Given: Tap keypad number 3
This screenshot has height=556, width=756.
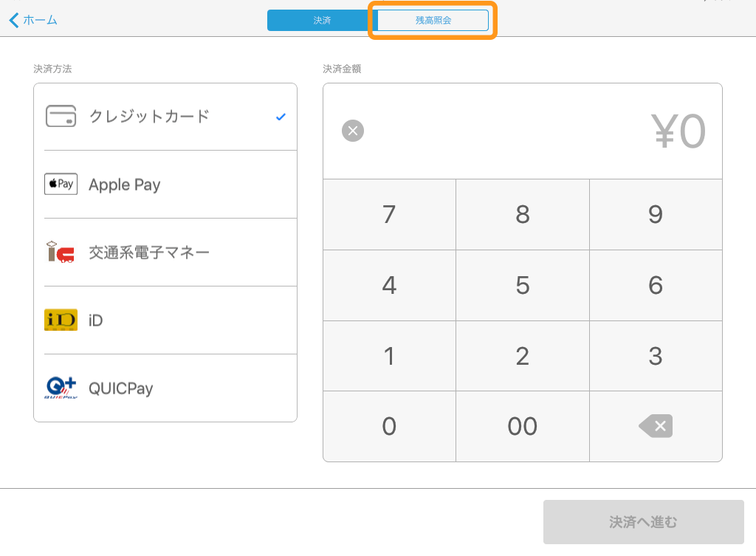Looking at the screenshot, I should pos(656,357).
